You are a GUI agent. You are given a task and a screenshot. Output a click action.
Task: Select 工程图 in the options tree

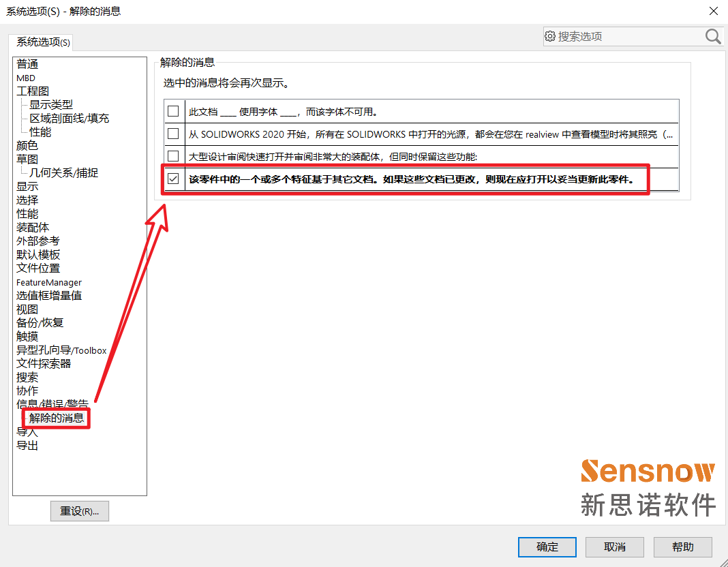33,91
